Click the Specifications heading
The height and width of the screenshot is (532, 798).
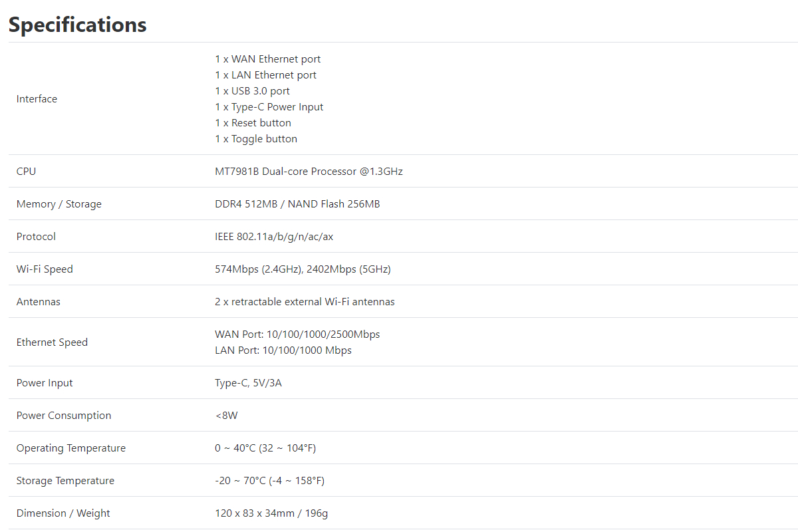77,25
